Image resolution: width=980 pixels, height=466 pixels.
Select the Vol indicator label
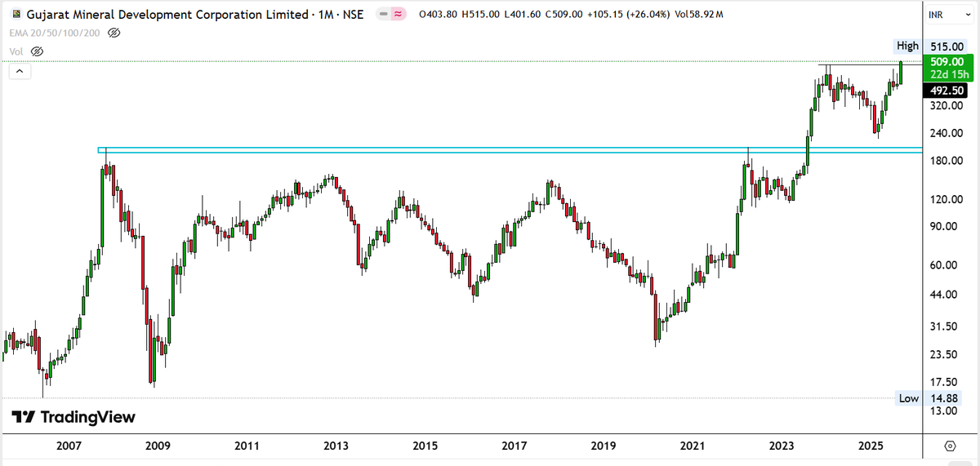click(16, 51)
